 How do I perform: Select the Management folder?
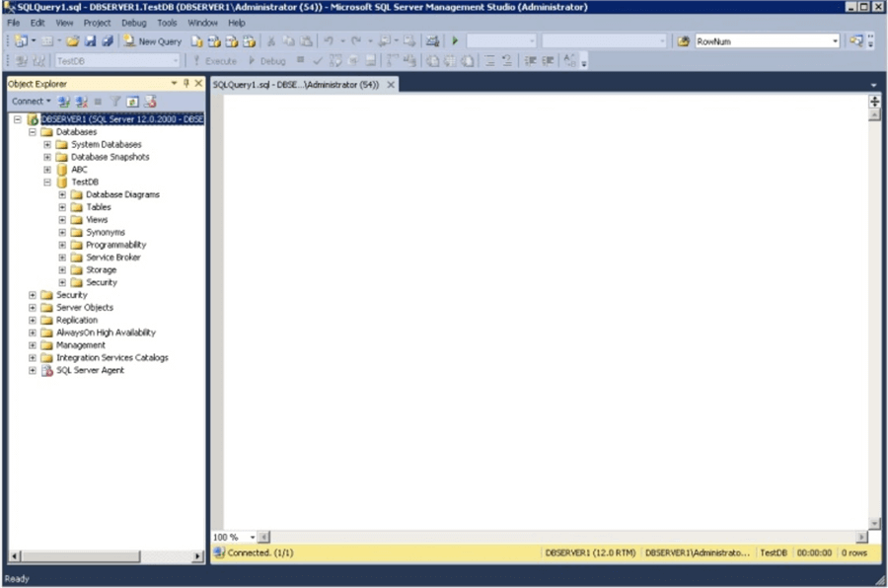(81, 345)
